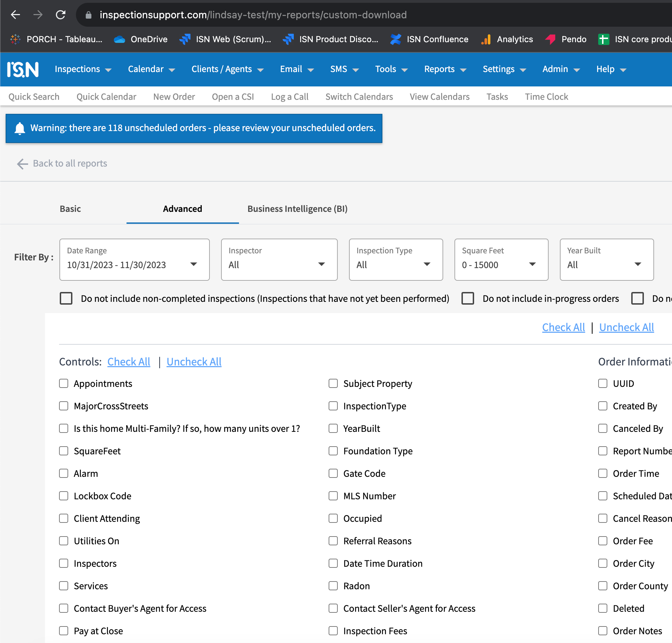Open Tasks from the sub toolbar
The height and width of the screenshot is (643, 672).
click(497, 97)
